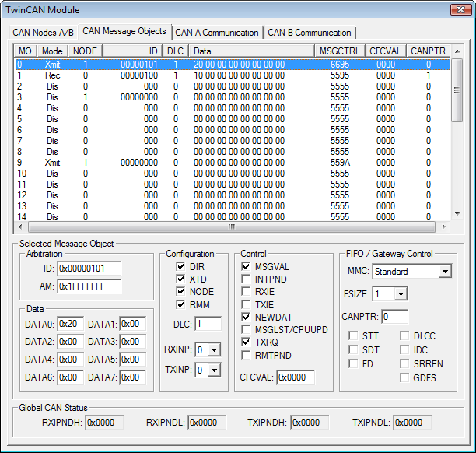The height and width of the screenshot is (453, 476).
Task: Click the list's vertical scrollbar down arrow
Action: [x=457, y=216]
